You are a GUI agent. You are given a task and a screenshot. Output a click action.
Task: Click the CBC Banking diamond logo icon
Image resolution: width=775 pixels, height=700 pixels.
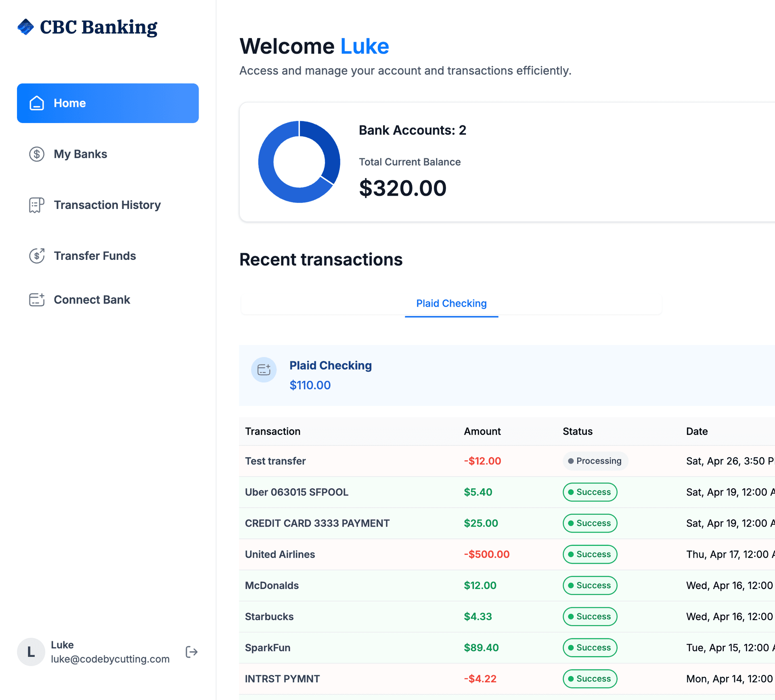(x=25, y=27)
